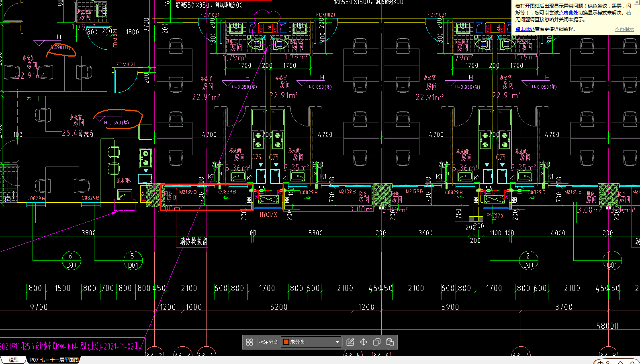Select the magenta 2021年11月25日设计指令 note text
Image resolution: width=640 pixels, height=364 pixels.
click(70, 346)
